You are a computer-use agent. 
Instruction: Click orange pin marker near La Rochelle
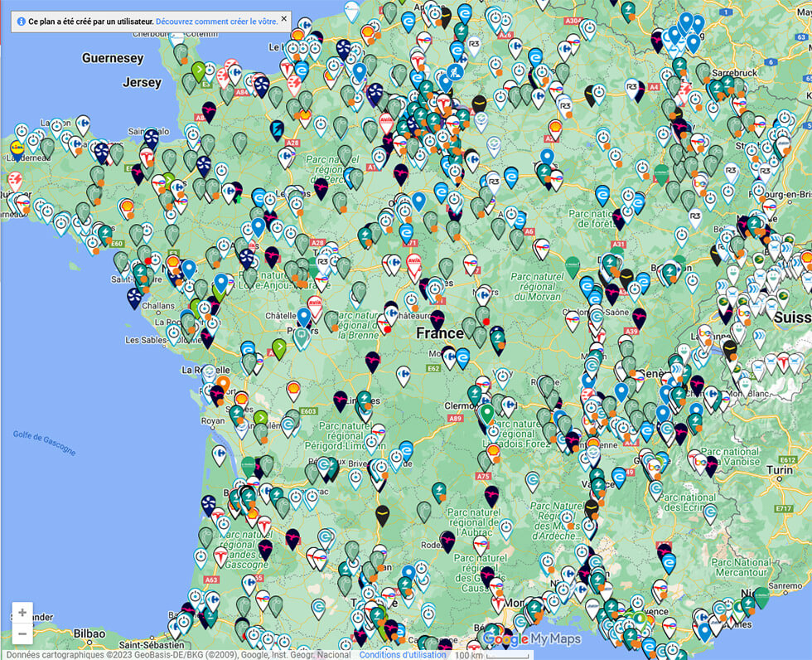pos(222,385)
